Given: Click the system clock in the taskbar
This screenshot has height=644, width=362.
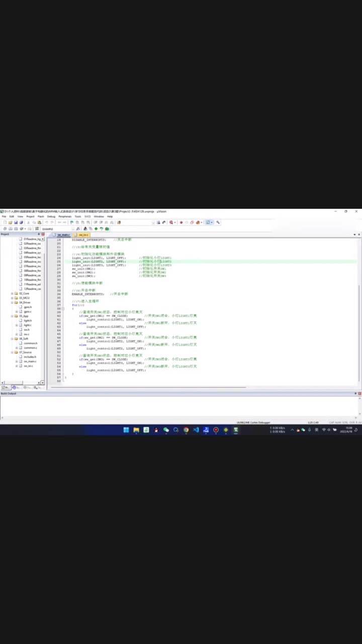Looking at the screenshot, I should (x=345, y=430).
